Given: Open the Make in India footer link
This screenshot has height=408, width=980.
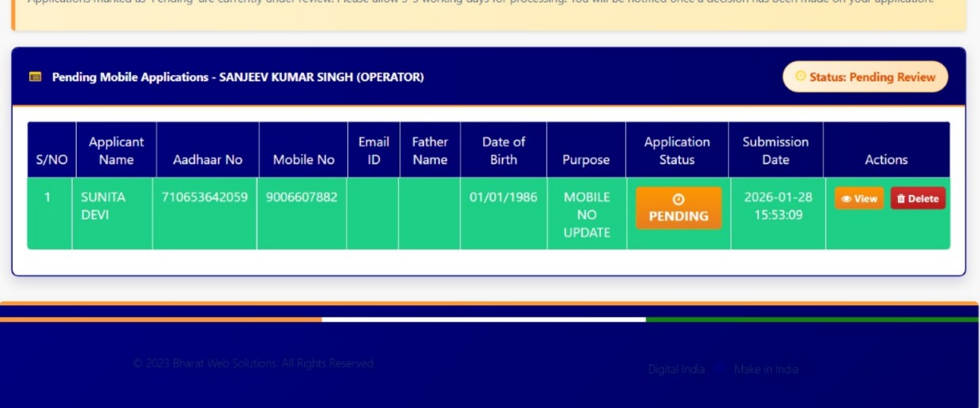Looking at the screenshot, I should click(x=765, y=369).
